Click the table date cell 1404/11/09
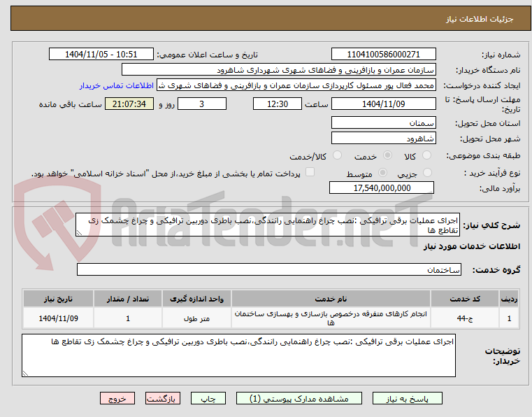Screen dimensions: 532x417 (x=58, y=318)
